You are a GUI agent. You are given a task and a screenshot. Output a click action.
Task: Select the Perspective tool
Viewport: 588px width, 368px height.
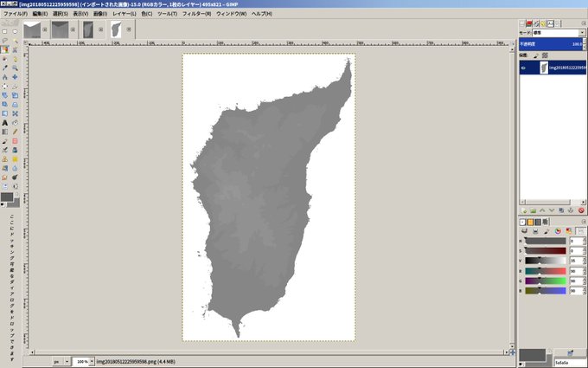[15, 105]
